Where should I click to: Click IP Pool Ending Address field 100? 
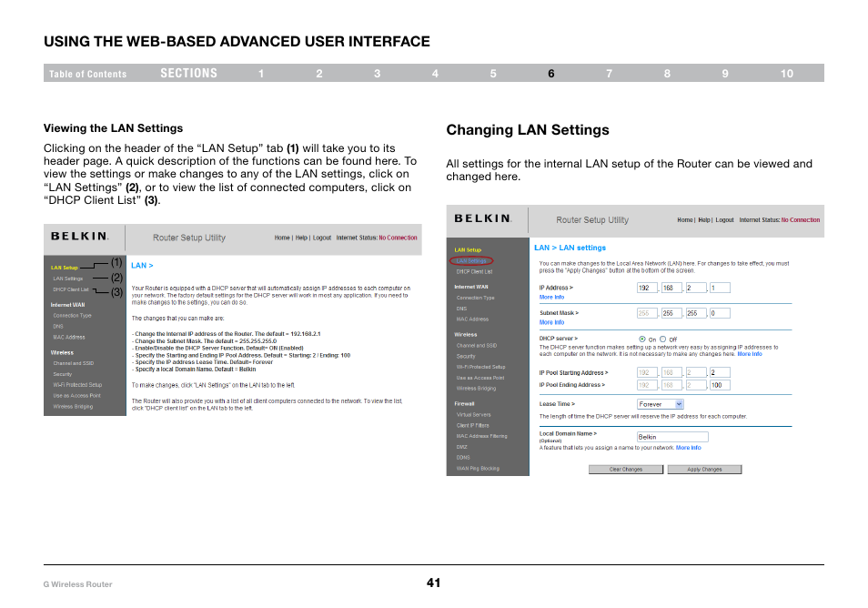coord(720,385)
